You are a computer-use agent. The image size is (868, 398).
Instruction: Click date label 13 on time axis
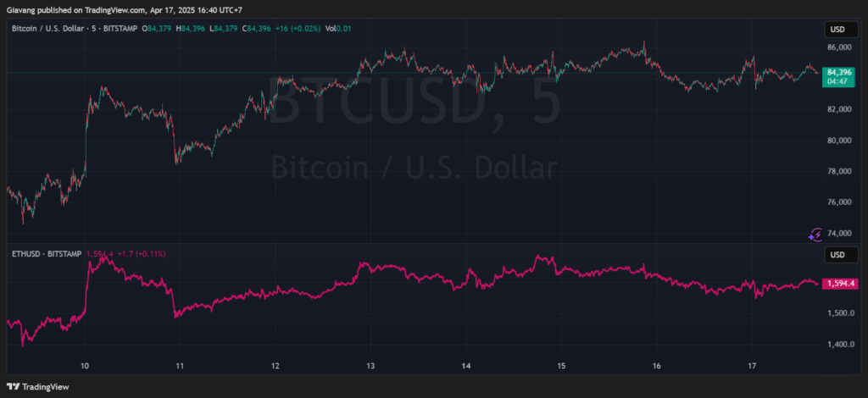(370, 367)
